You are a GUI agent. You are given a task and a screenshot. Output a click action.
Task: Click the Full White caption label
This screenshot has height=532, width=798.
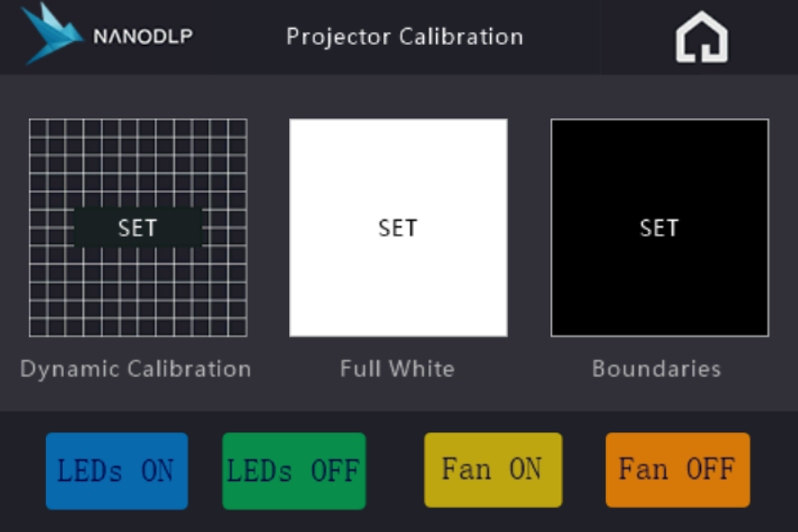[x=397, y=369]
